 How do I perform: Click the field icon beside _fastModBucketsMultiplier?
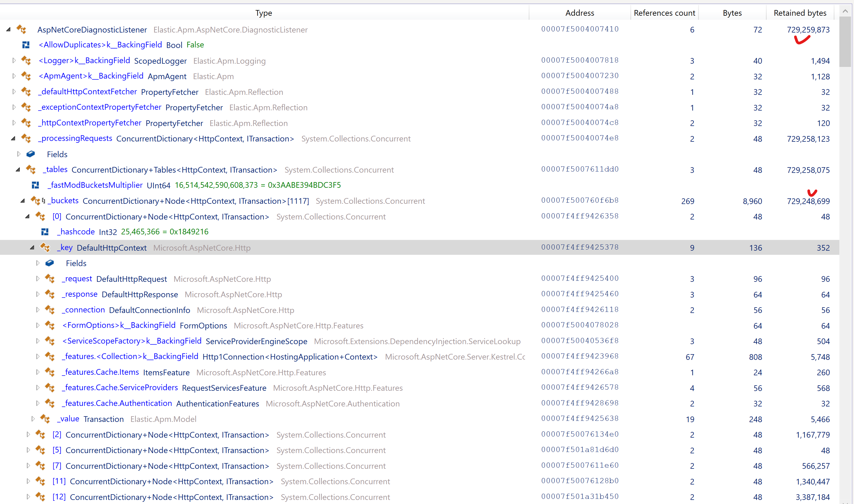(35, 185)
